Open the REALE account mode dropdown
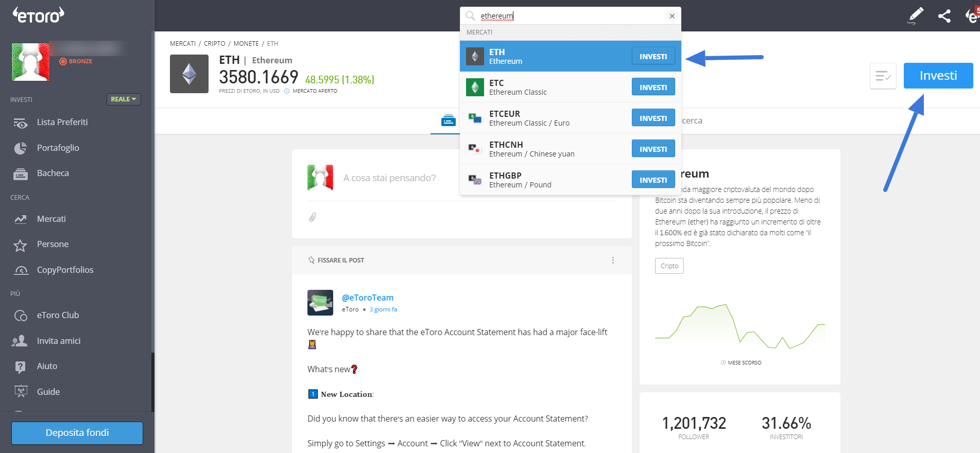 [x=124, y=99]
